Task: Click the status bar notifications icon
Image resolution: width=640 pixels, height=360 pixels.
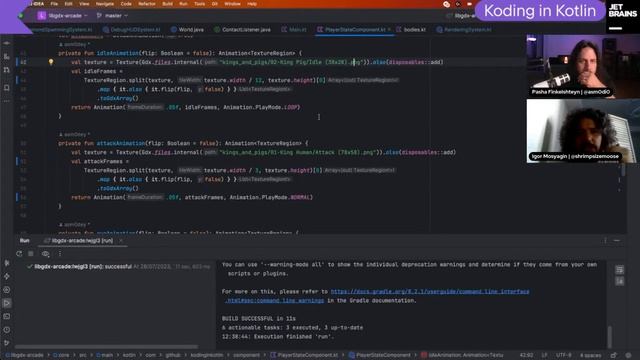Action: 629,355
